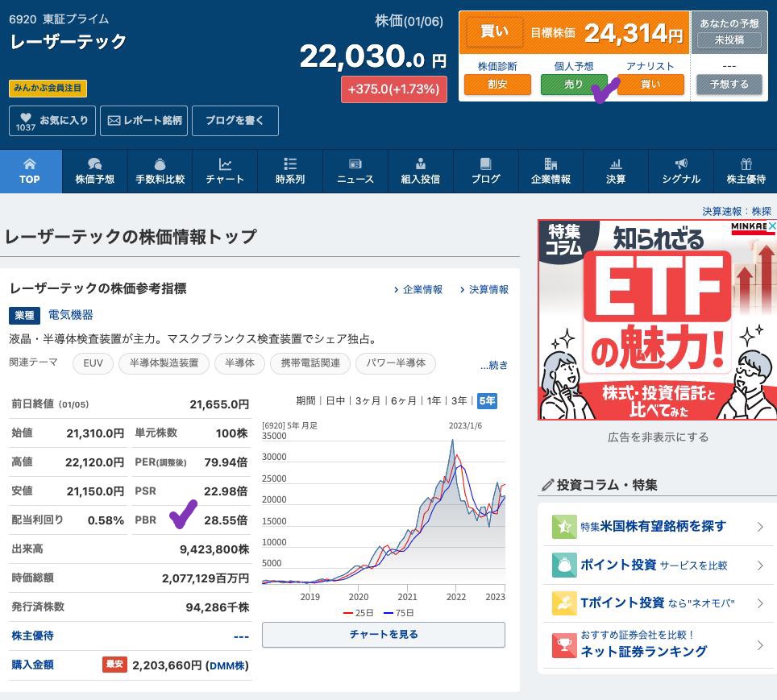Expand related themes with ...続き

(x=494, y=365)
